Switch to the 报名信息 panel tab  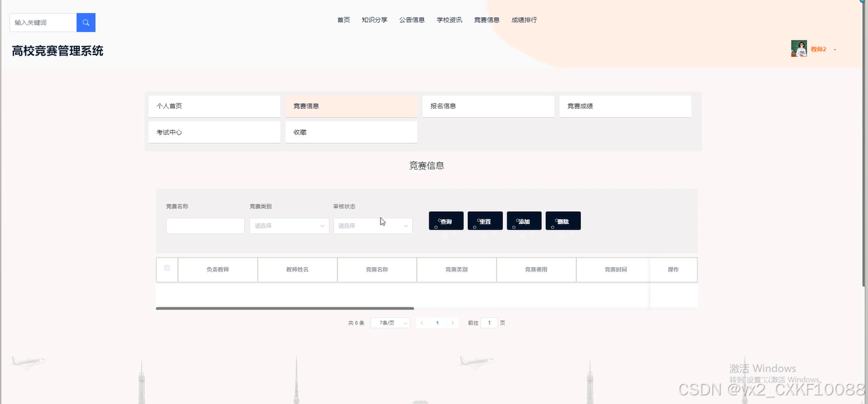[488, 106]
